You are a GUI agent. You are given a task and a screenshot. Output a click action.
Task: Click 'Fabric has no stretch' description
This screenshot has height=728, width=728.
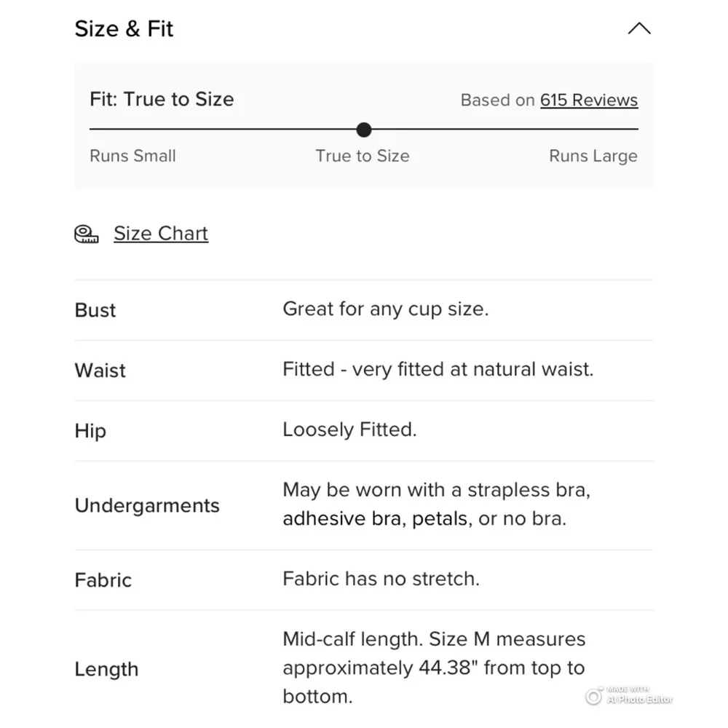click(x=381, y=579)
